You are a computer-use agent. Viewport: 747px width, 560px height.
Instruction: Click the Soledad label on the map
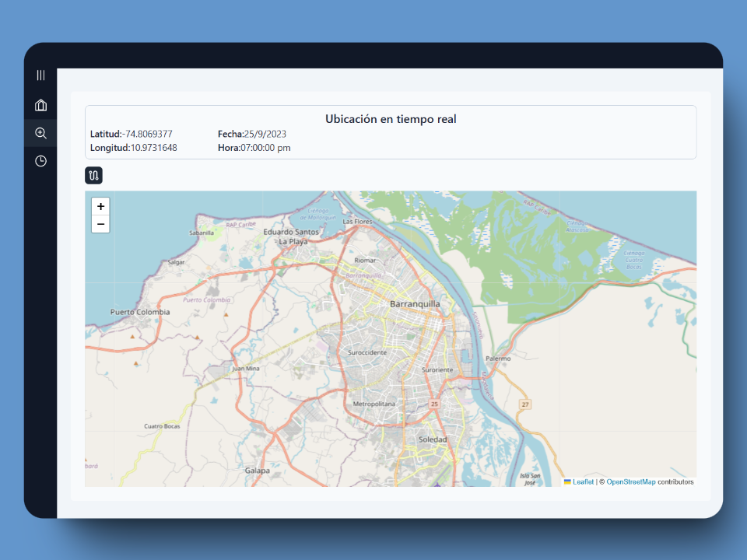[x=433, y=439]
